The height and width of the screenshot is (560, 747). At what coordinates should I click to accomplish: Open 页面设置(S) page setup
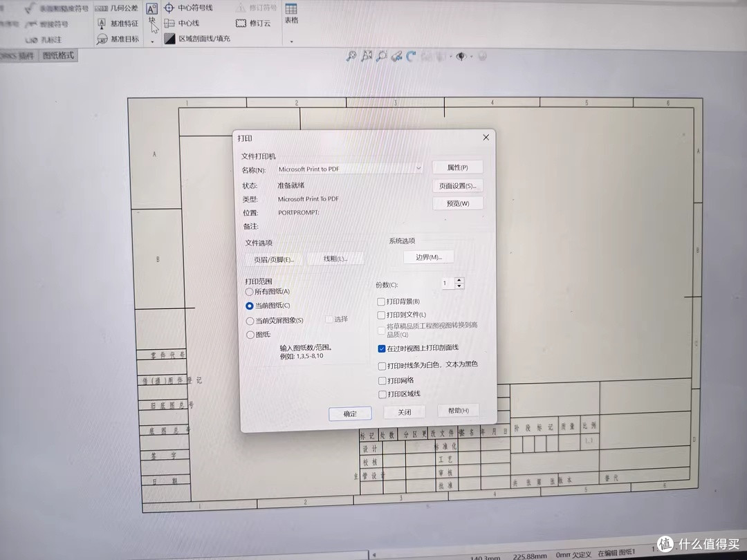coord(458,186)
